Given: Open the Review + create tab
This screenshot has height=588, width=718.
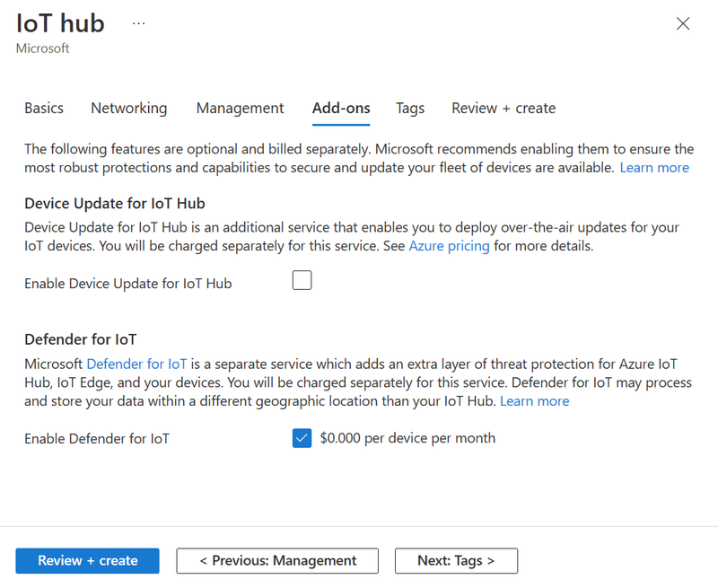Looking at the screenshot, I should (503, 108).
